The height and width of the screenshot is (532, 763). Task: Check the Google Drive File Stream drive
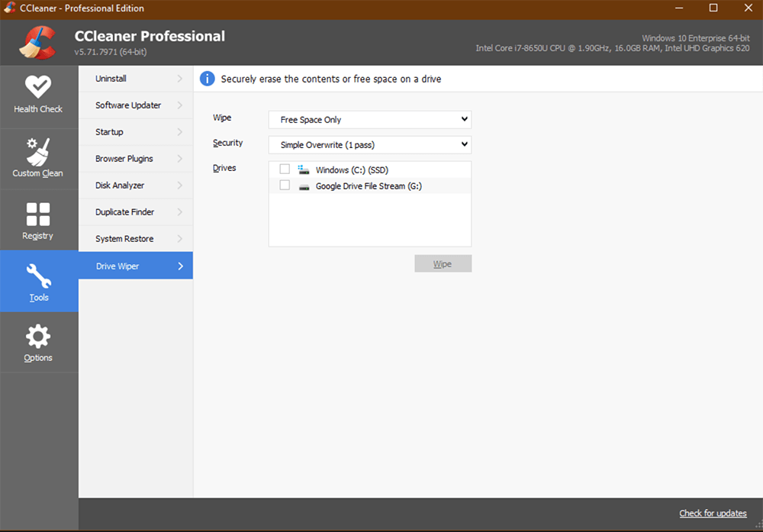point(285,185)
